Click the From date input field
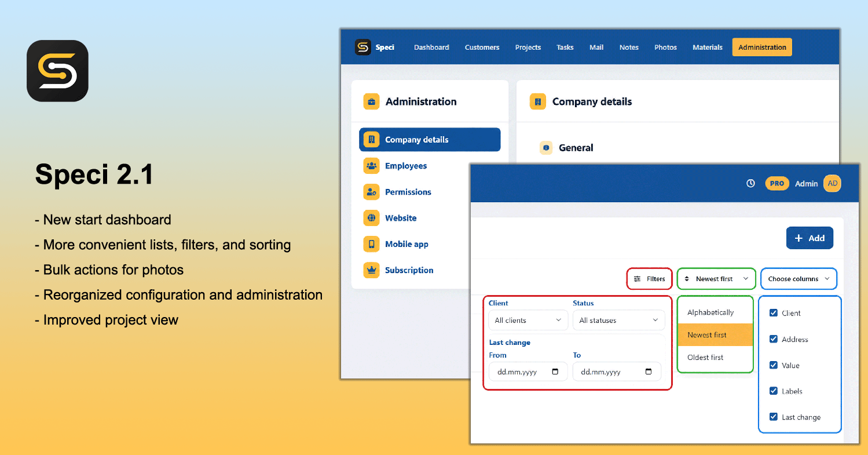 click(x=528, y=372)
